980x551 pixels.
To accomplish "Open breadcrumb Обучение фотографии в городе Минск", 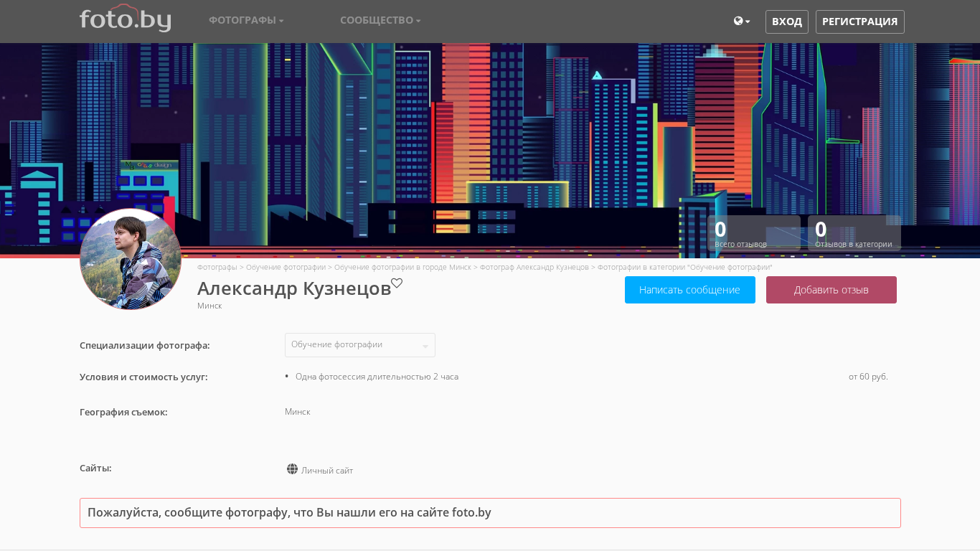I will pos(402,268).
